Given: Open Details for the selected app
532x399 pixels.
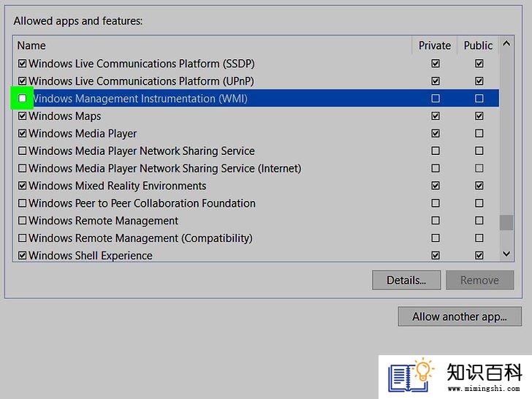Looking at the screenshot, I should 406,281.
